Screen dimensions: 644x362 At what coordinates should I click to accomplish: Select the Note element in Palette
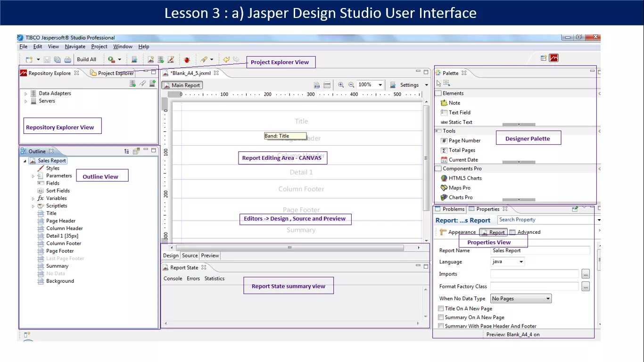point(450,103)
